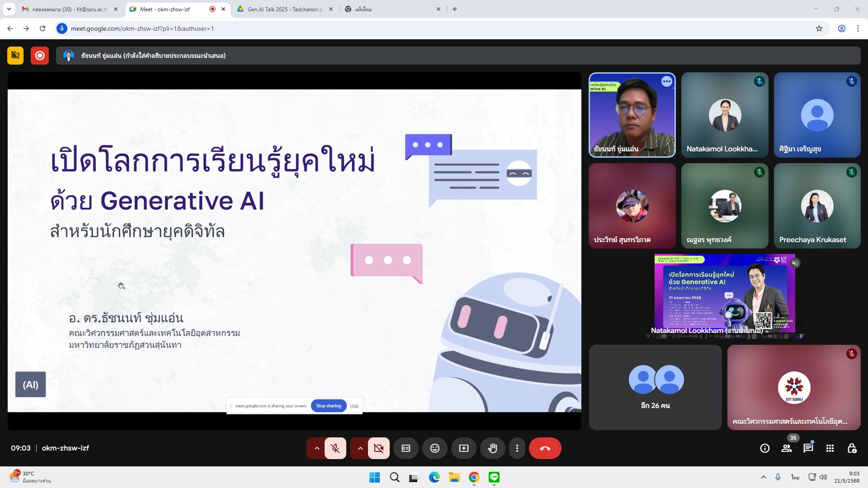
Task: Open the emoji reactions button
Action: coord(434,448)
